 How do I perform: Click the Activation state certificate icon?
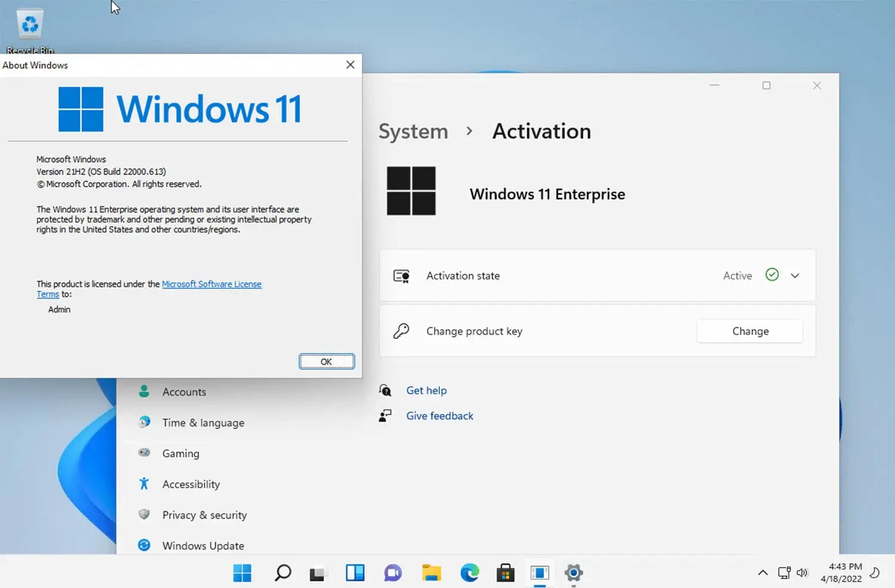(402, 276)
